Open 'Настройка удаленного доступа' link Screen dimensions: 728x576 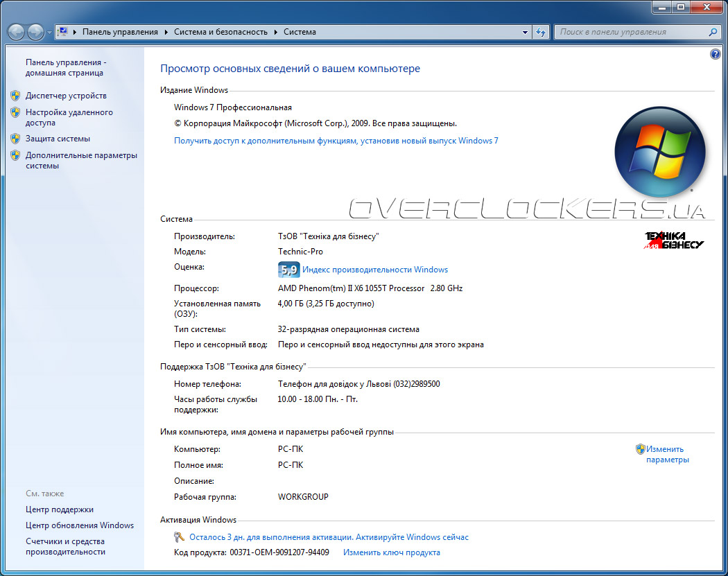[x=69, y=117]
